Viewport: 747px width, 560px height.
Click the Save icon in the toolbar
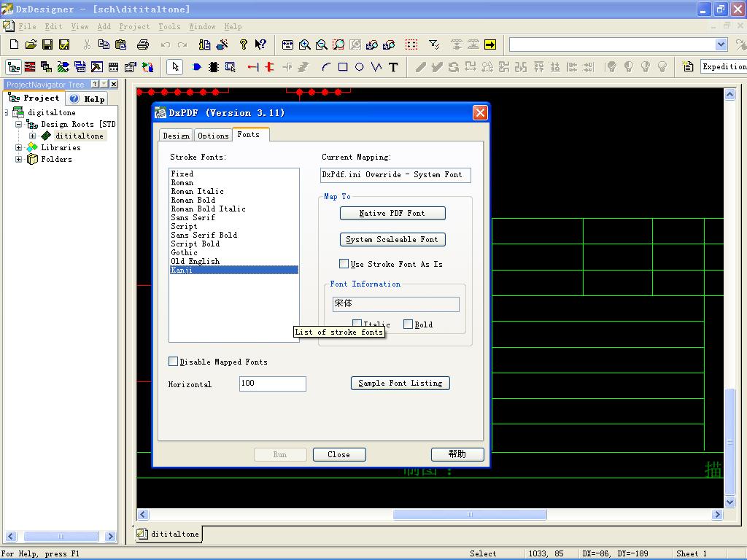pyautogui.click(x=47, y=45)
